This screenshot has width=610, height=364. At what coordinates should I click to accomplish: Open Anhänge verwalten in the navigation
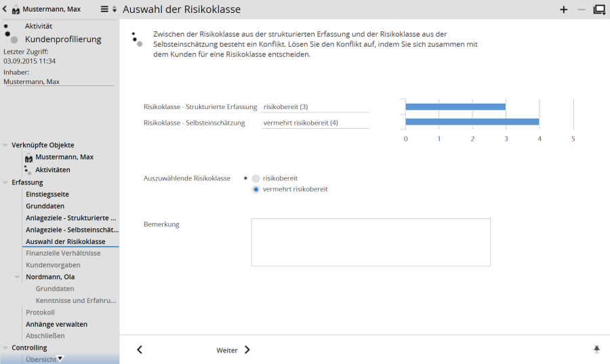(x=56, y=324)
